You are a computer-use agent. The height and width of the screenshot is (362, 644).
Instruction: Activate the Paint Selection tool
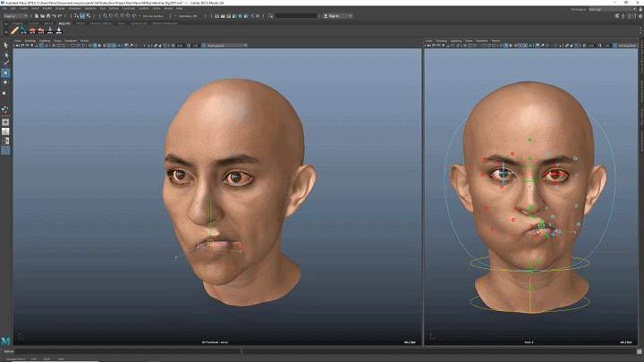[x=5, y=63]
